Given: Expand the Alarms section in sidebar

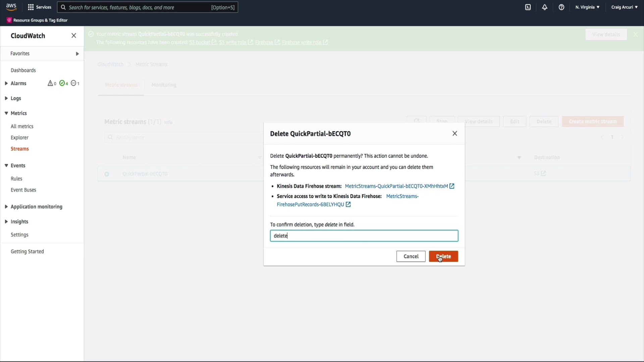Looking at the screenshot, I should coord(6,83).
